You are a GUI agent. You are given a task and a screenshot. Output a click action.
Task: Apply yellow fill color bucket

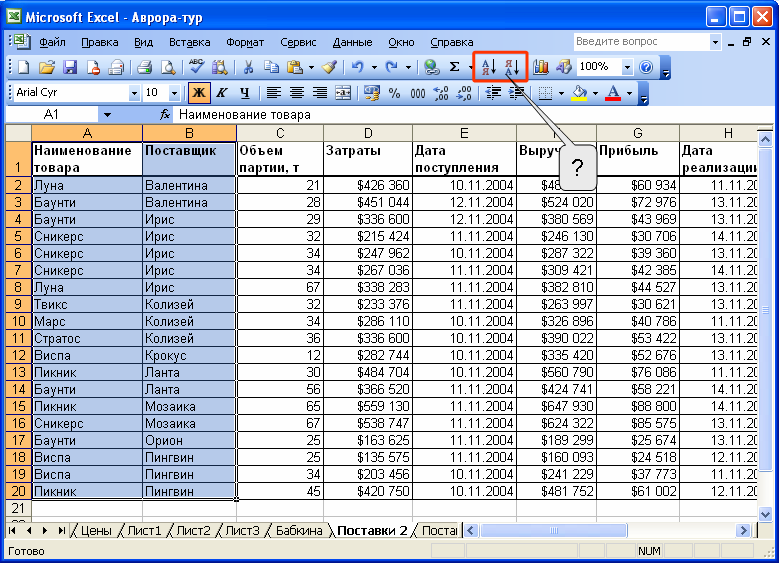tap(579, 93)
